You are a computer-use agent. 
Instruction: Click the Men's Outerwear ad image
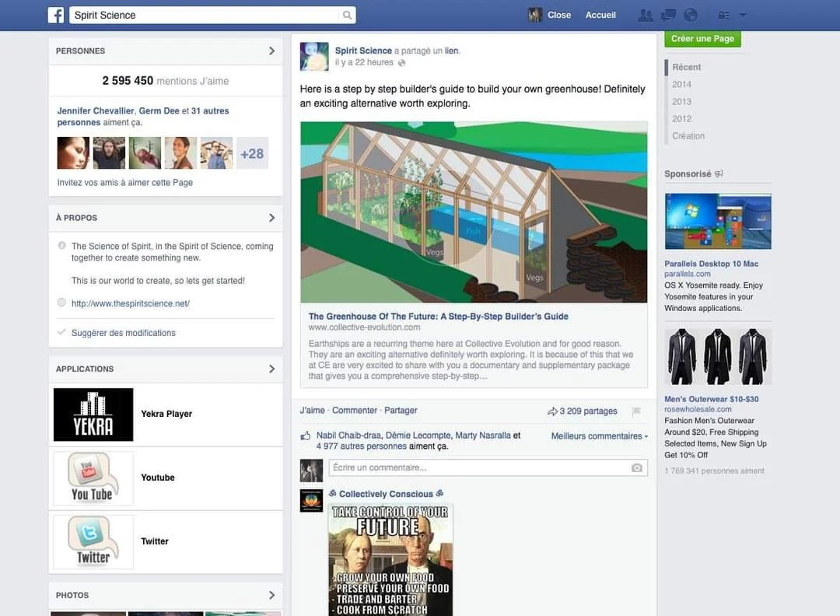718,357
